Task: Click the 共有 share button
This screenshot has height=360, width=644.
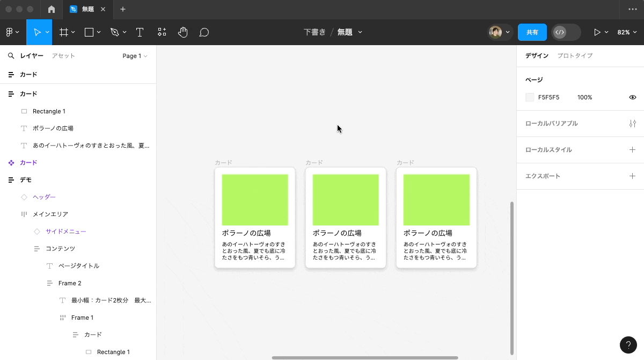Action: pyautogui.click(x=532, y=32)
